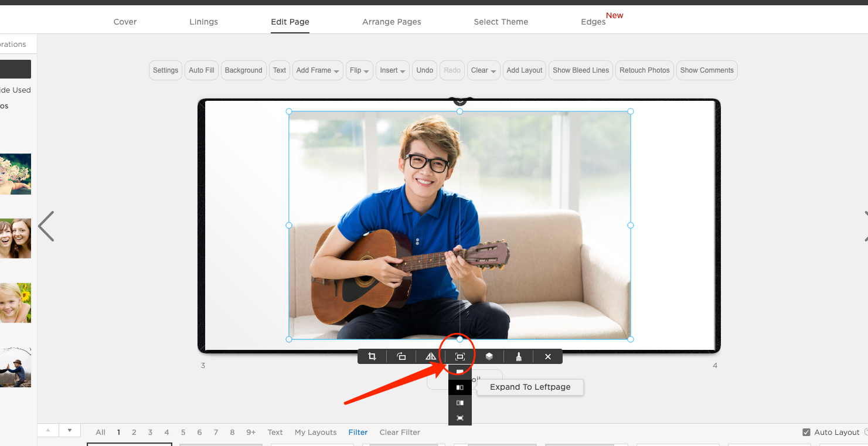
Task: Select the high-five outdoors photo thumbnail
Action: coord(15,367)
